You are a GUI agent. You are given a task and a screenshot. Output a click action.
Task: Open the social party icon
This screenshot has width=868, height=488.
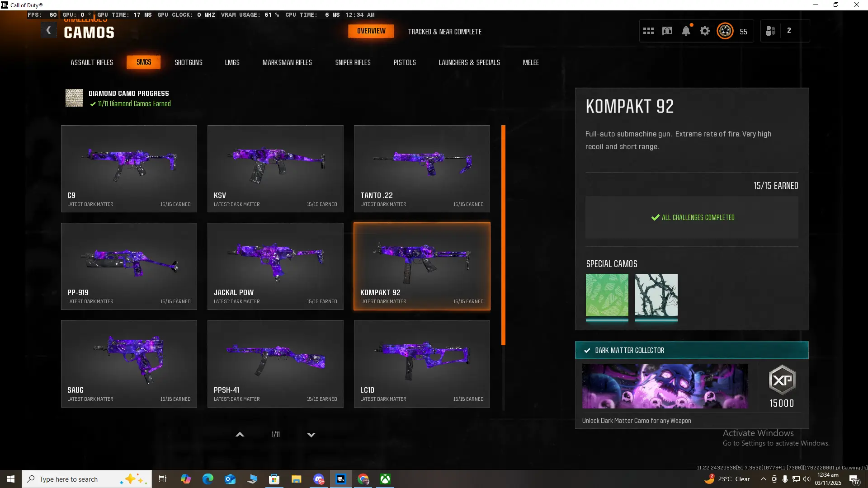click(x=771, y=31)
